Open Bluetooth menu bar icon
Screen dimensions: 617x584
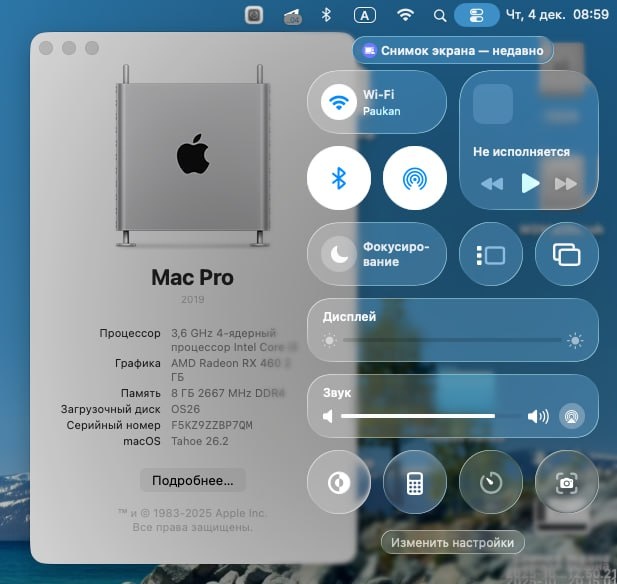pos(326,15)
